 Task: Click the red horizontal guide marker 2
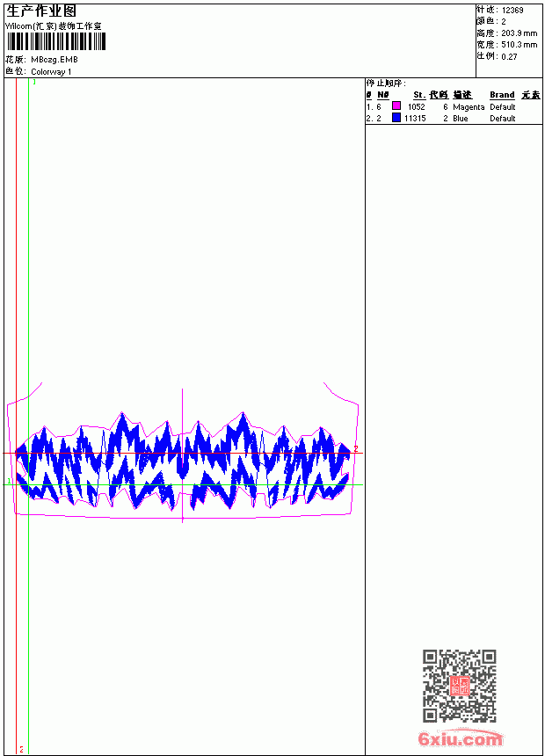[356, 449]
